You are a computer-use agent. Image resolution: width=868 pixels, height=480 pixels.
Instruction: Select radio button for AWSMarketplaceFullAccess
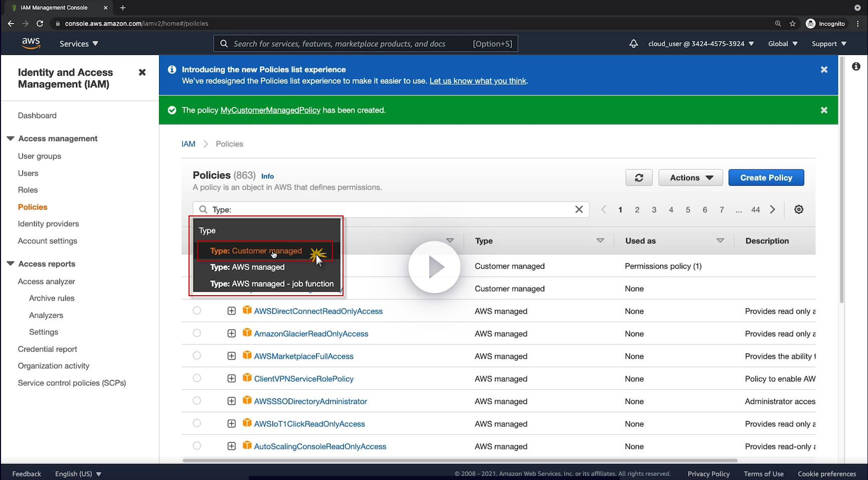(x=197, y=356)
